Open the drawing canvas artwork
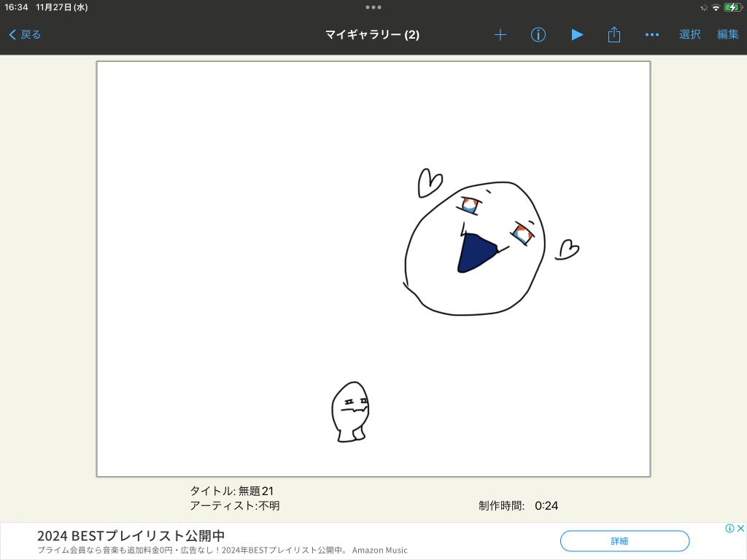 click(x=373, y=268)
